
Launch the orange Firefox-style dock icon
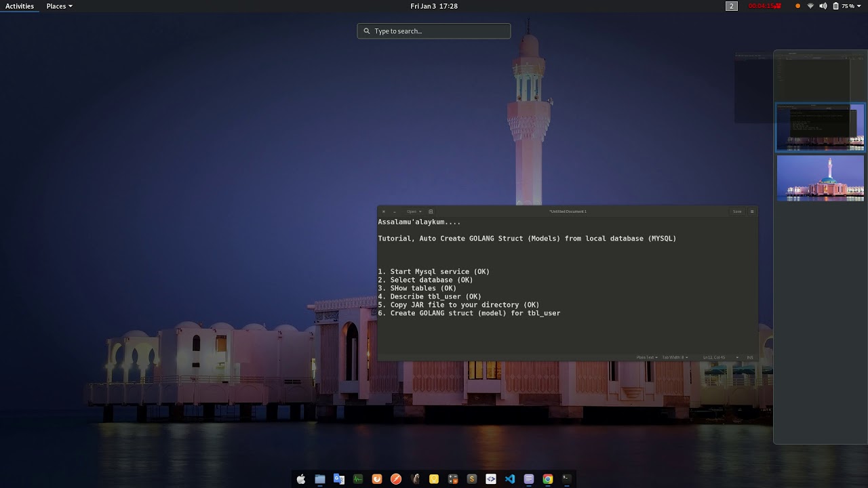click(x=377, y=479)
